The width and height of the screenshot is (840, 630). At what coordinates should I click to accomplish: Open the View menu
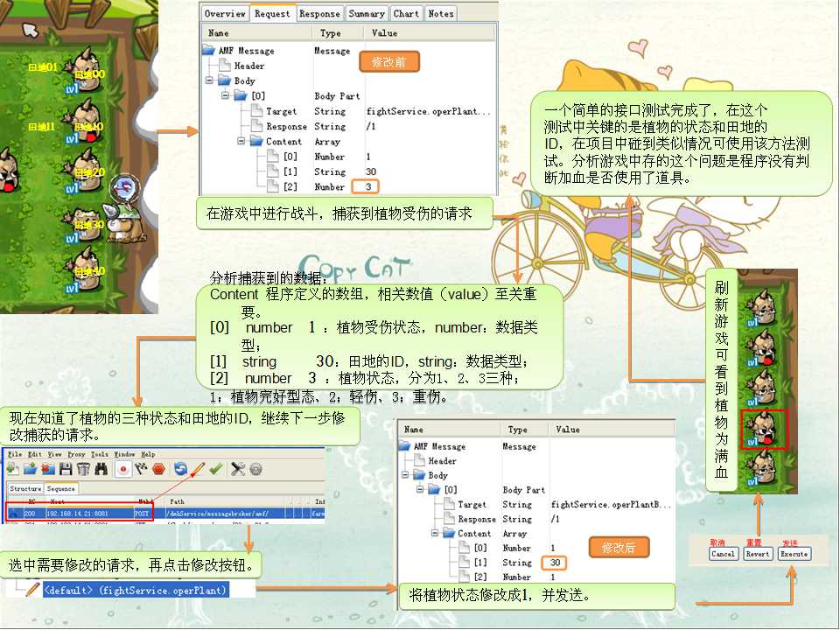(x=55, y=454)
